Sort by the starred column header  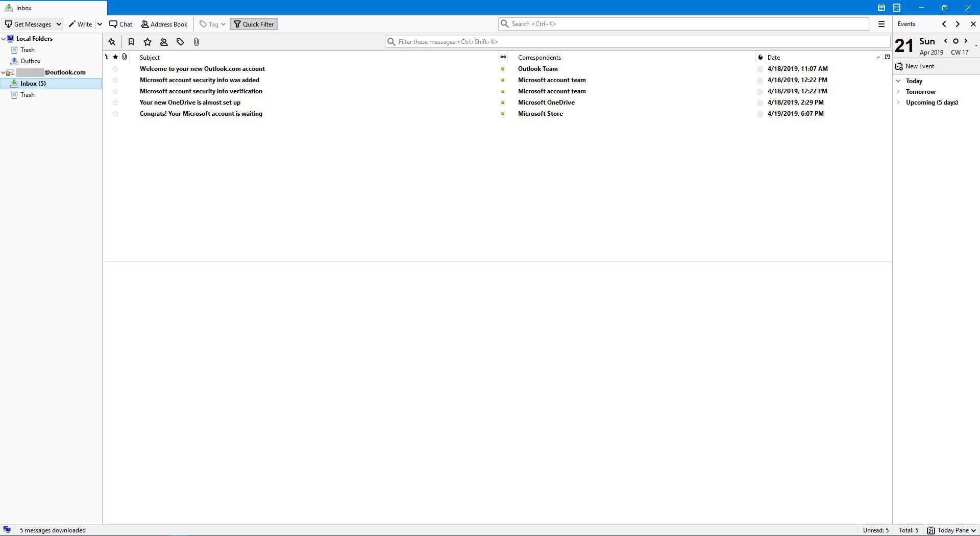115,57
